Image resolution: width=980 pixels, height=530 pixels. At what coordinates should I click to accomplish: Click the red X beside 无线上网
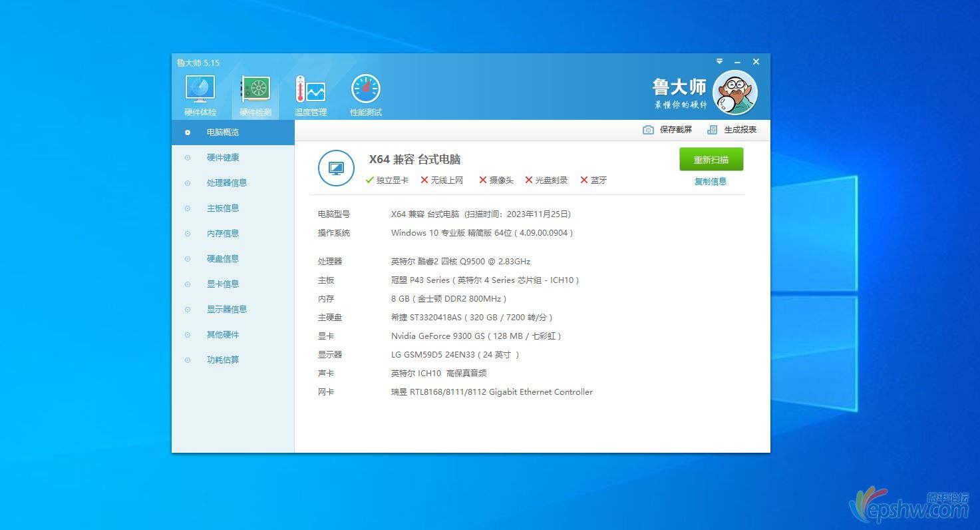point(424,180)
